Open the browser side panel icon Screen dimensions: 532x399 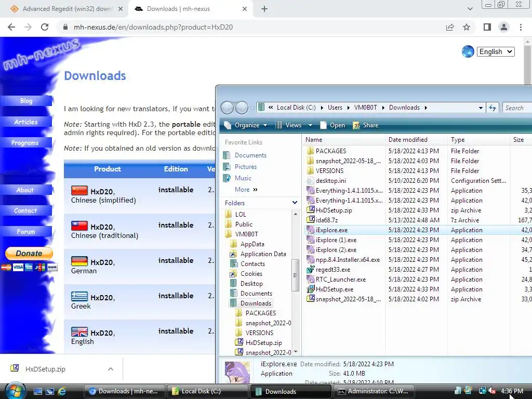click(x=487, y=27)
